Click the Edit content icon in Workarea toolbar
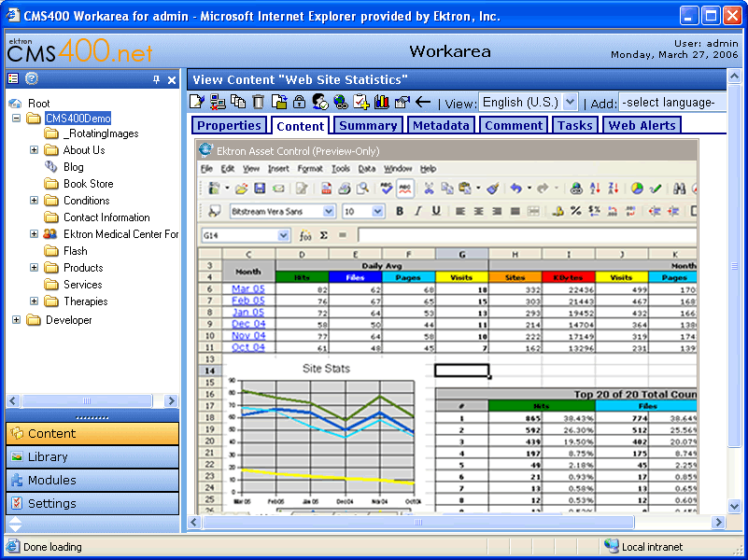748x560 pixels. click(196, 102)
